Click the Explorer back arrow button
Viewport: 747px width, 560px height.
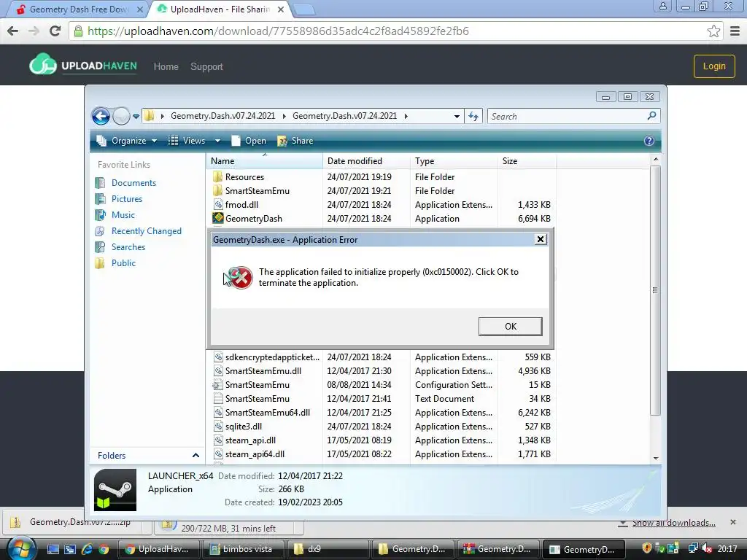point(101,116)
